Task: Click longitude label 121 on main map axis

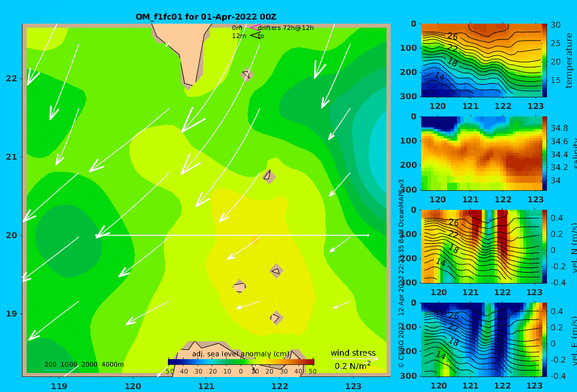Action: pyautogui.click(x=207, y=386)
